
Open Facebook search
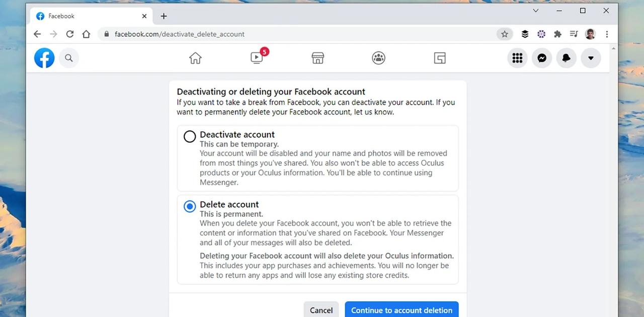[68, 58]
